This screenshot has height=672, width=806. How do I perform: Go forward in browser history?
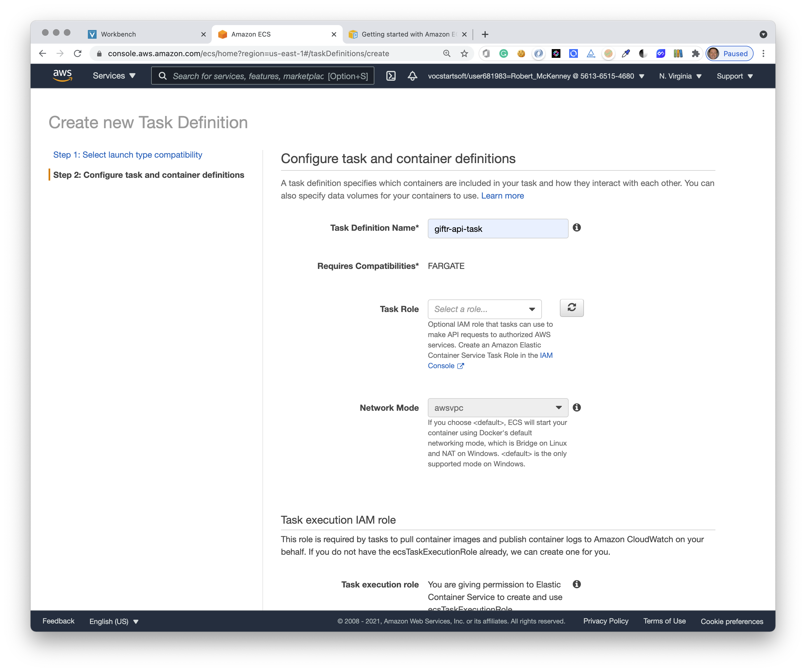(x=60, y=54)
